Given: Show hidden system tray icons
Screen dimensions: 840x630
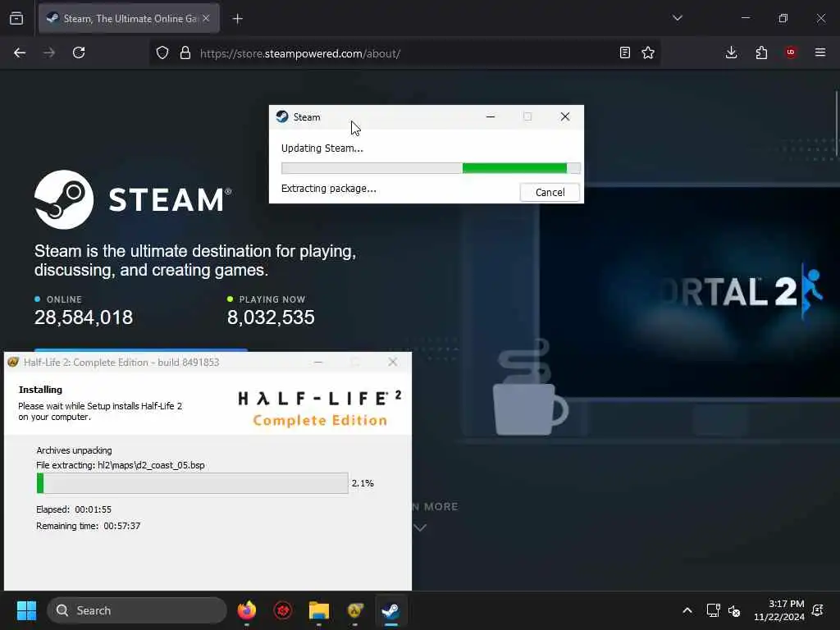Looking at the screenshot, I should (687, 610).
